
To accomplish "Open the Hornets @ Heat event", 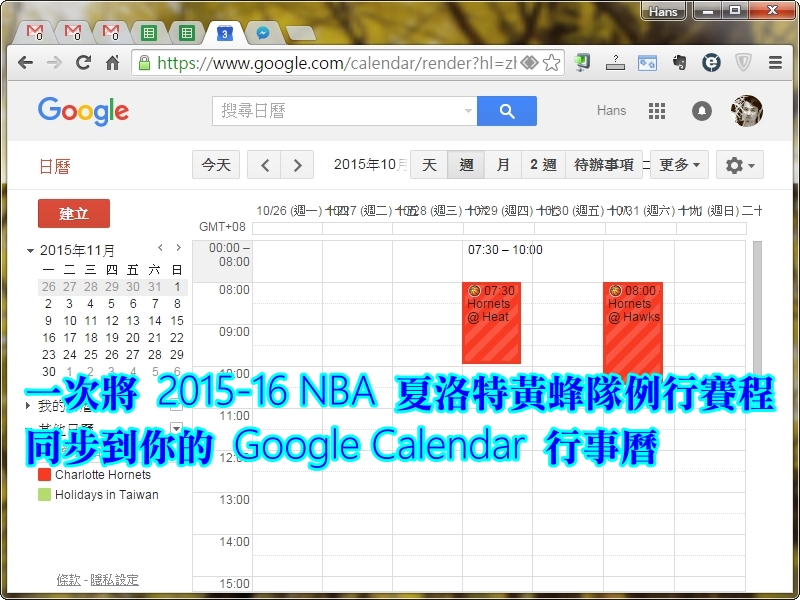I will pos(491,322).
